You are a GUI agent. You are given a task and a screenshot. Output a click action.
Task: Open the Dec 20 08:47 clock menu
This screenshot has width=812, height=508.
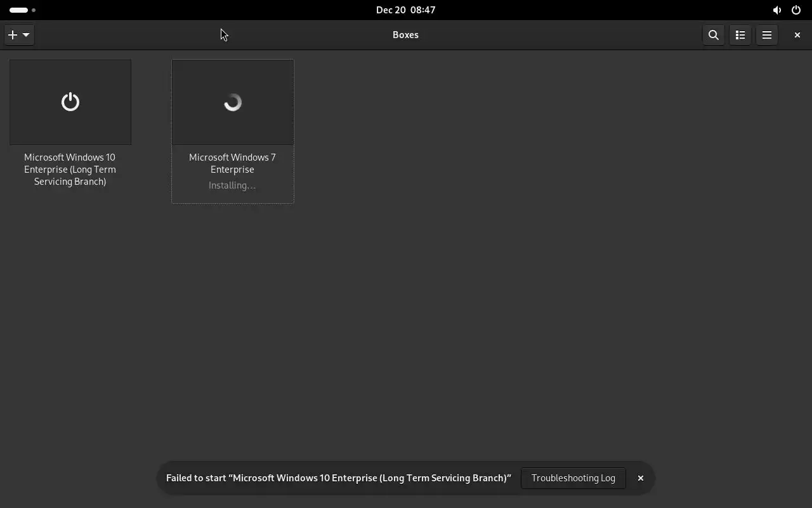click(406, 10)
